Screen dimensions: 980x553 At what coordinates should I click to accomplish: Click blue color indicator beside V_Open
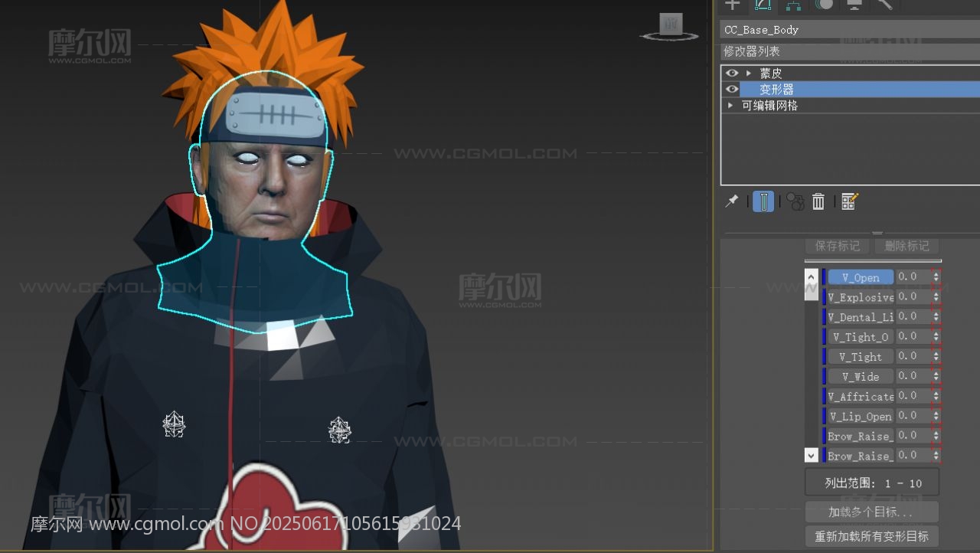coord(824,277)
